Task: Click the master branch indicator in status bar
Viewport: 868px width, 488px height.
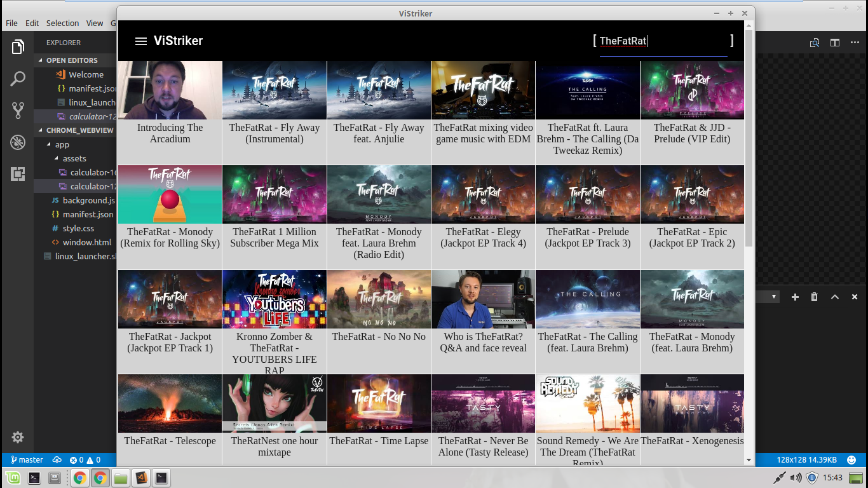Action: (27, 460)
